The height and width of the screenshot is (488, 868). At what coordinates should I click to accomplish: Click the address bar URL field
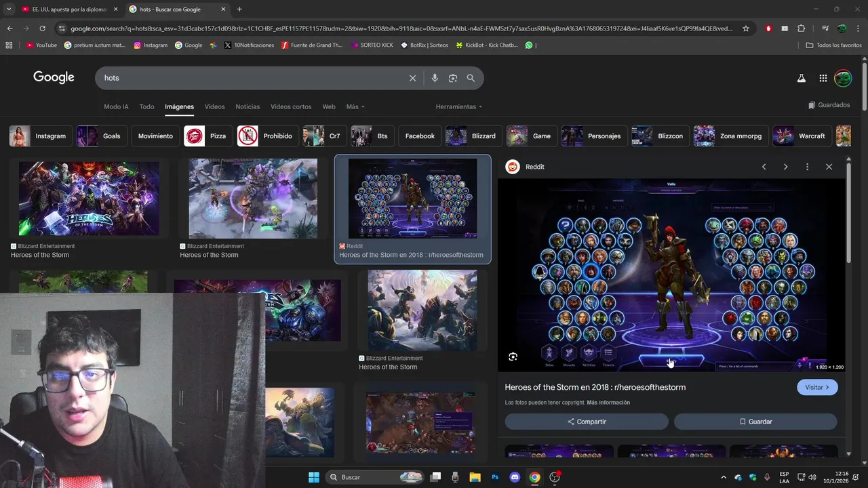[x=400, y=28]
